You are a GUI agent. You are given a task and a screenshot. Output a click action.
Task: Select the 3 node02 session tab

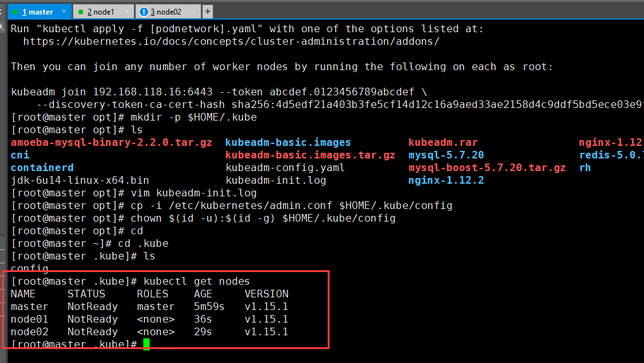tap(168, 11)
